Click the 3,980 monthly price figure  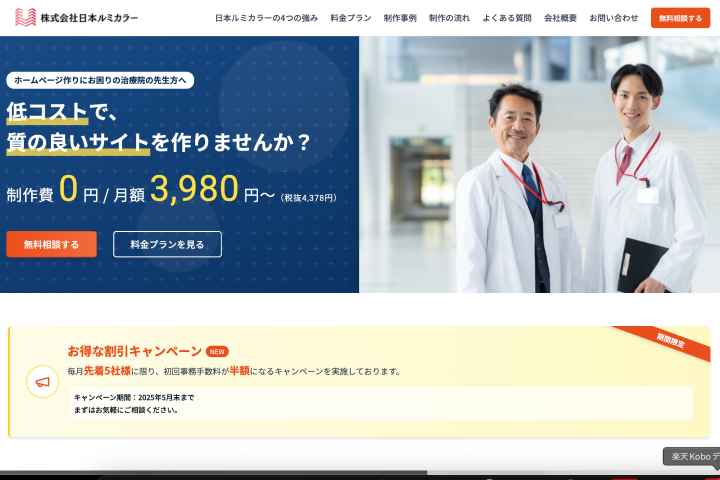[x=194, y=189]
